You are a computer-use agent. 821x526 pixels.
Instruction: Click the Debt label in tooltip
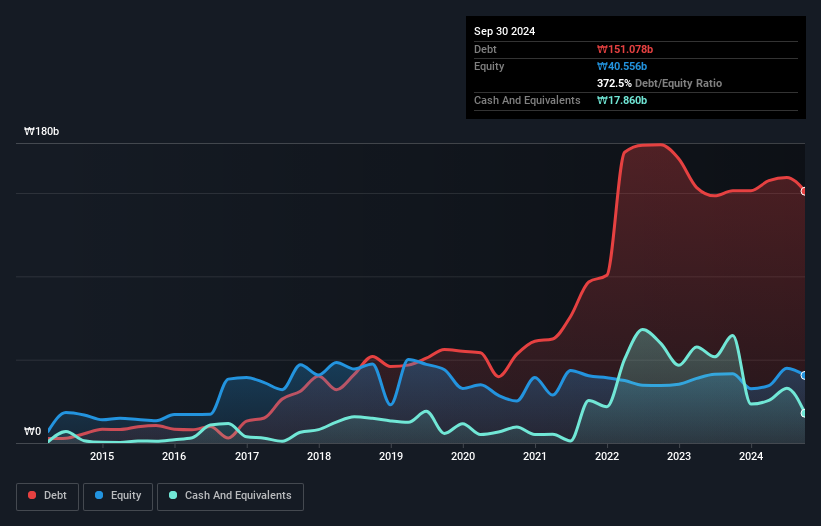point(485,49)
